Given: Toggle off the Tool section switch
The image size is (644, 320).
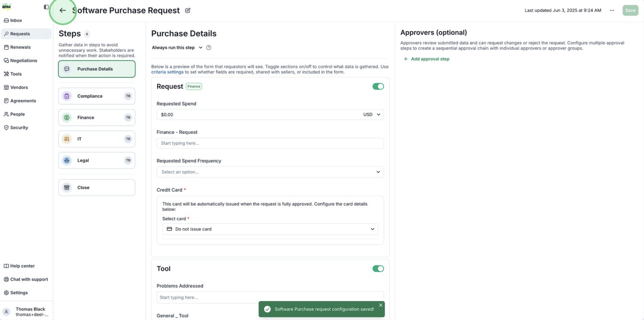Looking at the screenshot, I should 378,269.
